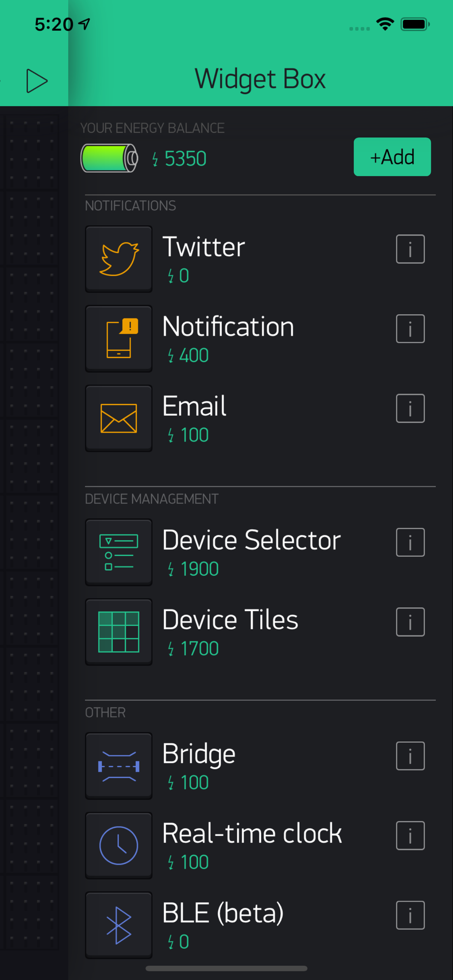
Task: View info about the Email widget
Action: [x=410, y=408]
